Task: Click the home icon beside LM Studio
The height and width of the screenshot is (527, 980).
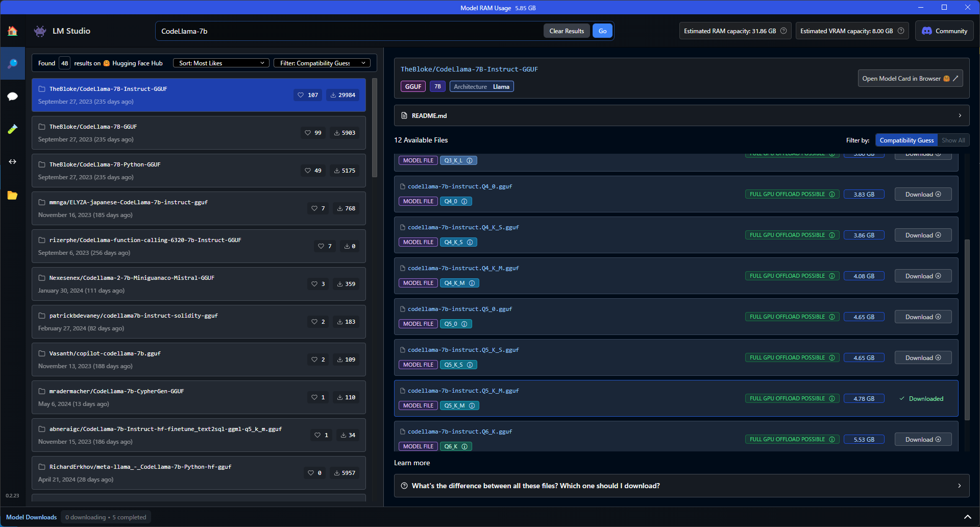Action: 12,31
